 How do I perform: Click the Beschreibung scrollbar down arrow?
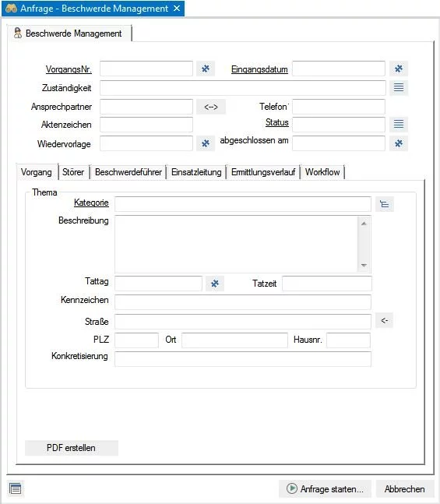[364, 265]
